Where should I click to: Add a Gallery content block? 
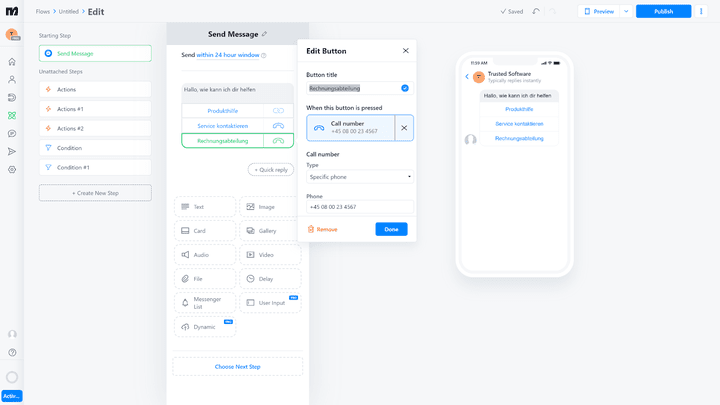pyautogui.click(x=270, y=231)
